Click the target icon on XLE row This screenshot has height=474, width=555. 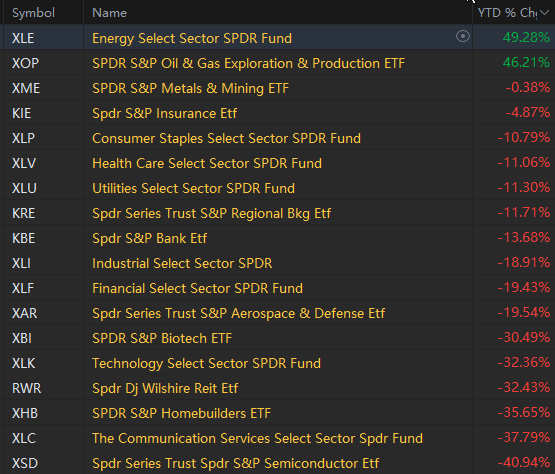[x=463, y=36]
